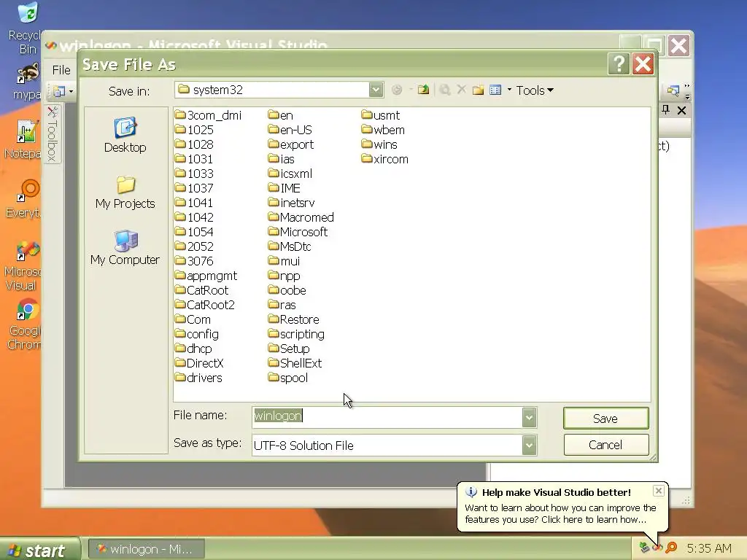Dismiss the Help make Visual Studio better balloon
747x560 pixels.
(x=659, y=491)
